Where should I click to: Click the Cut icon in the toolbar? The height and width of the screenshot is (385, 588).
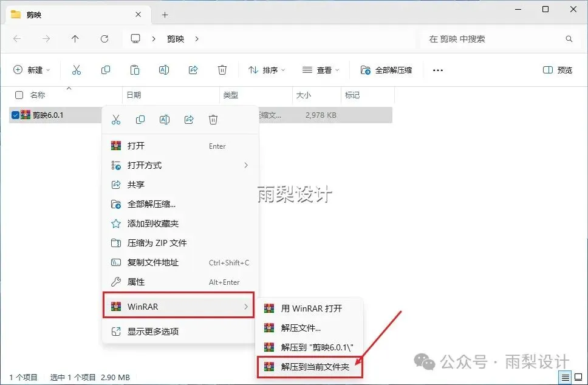tap(77, 70)
